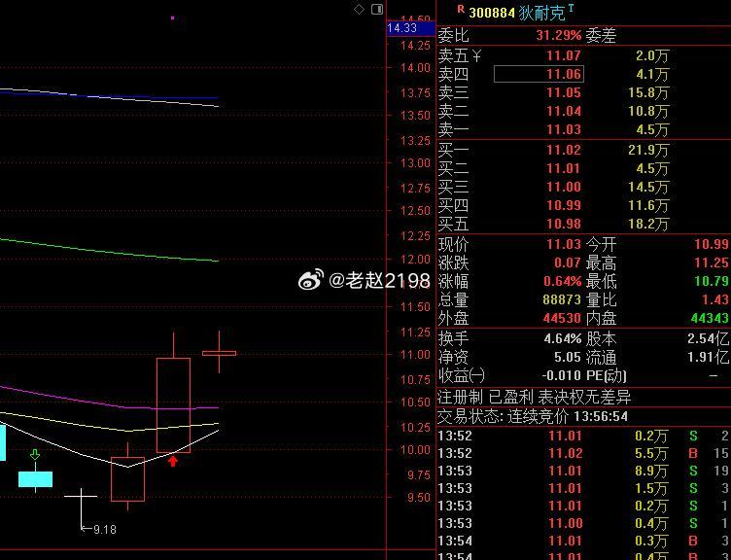Click the 卖二 volume 10.8万
Image resolution: width=731 pixels, height=560 pixels.
coord(648,111)
